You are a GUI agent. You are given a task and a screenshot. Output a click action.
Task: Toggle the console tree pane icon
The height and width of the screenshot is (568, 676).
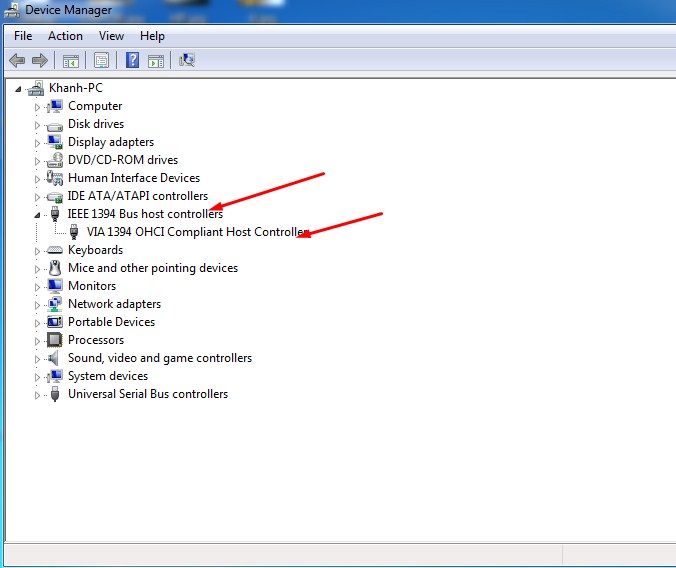click(x=71, y=61)
